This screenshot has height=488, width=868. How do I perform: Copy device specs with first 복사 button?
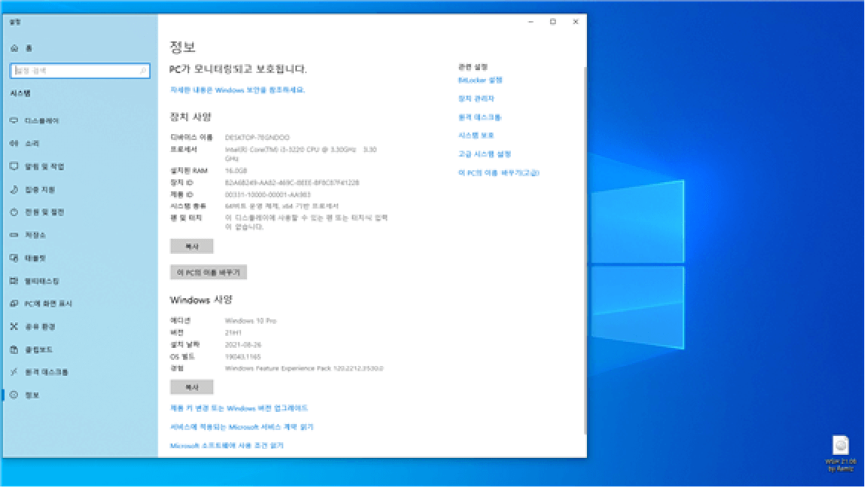click(x=192, y=247)
